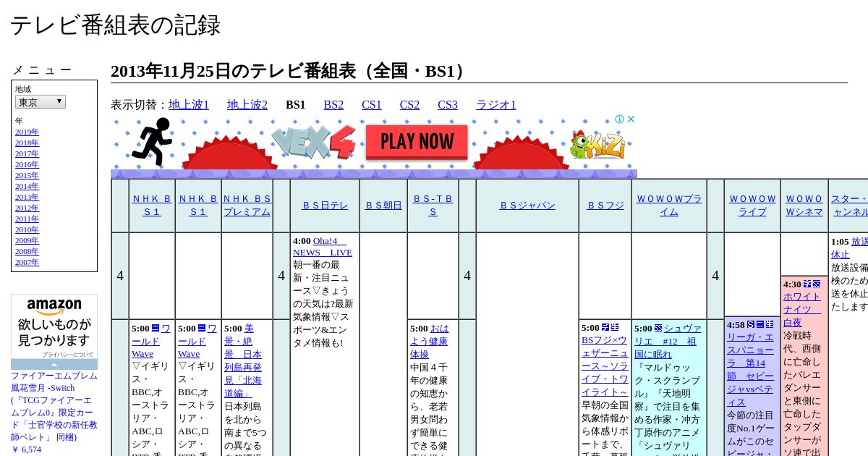The image size is (868, 456).
Task: Click the 生 live icon on BSフジ×ウェザーニュース
Action: pos(615,328)
